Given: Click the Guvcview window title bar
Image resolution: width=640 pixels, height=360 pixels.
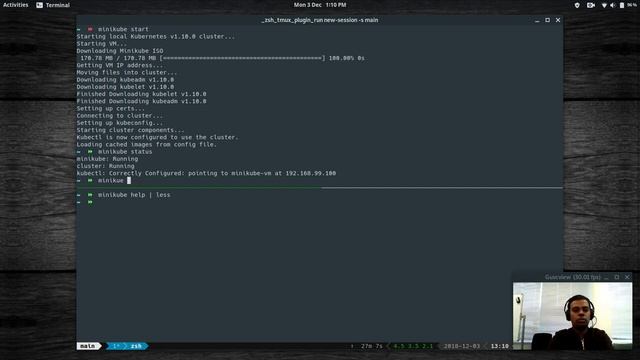Looking at the screenshot, I should coord(572,277).
